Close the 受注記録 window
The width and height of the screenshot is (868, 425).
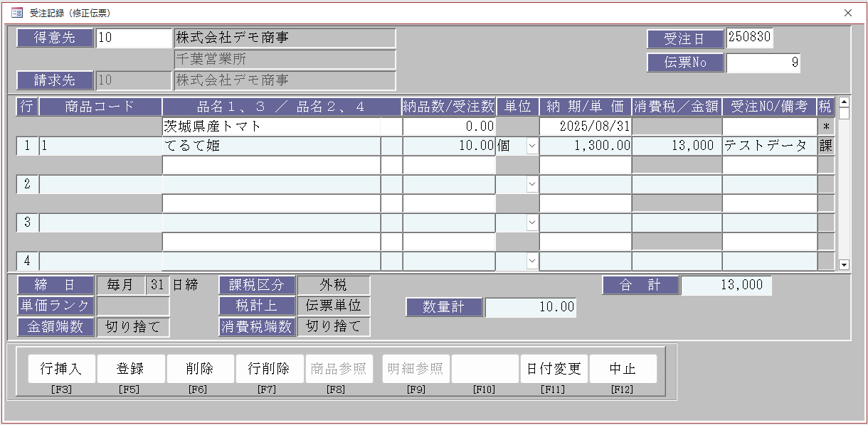[x=848, y=13]
